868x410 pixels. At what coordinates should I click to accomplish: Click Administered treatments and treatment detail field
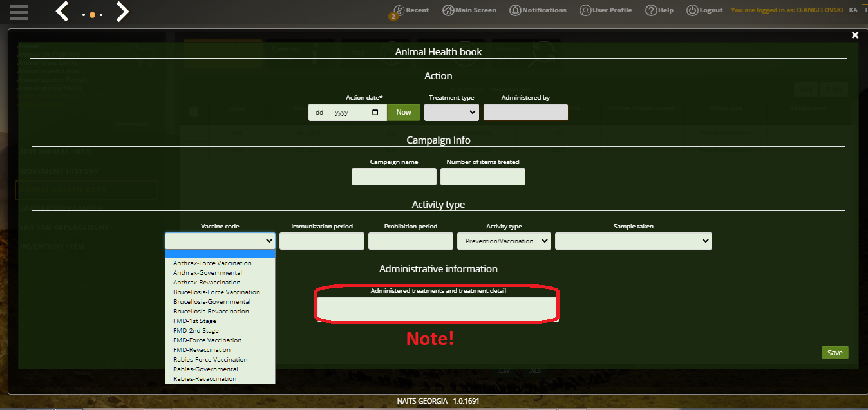(x=437, y=308)
